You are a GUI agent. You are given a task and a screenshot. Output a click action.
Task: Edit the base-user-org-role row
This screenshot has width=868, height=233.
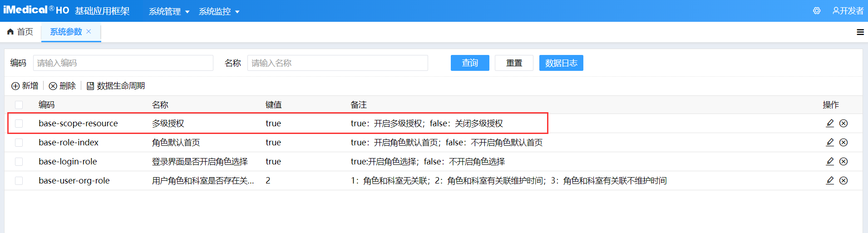(x=830, y=180)
